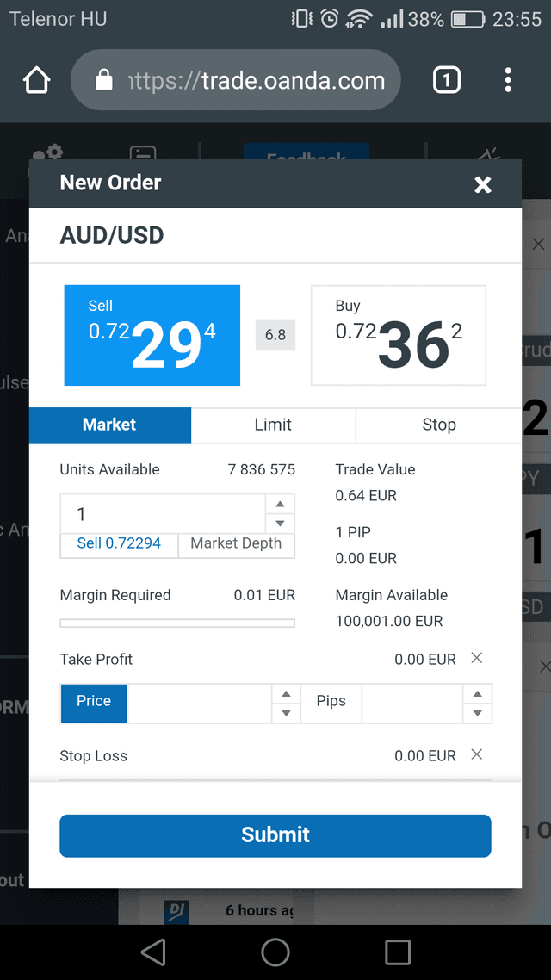The height and width of the screenshot is (980, 551).
Task: Increase Take Profit pips with up arrow
Action: [478, 692]
